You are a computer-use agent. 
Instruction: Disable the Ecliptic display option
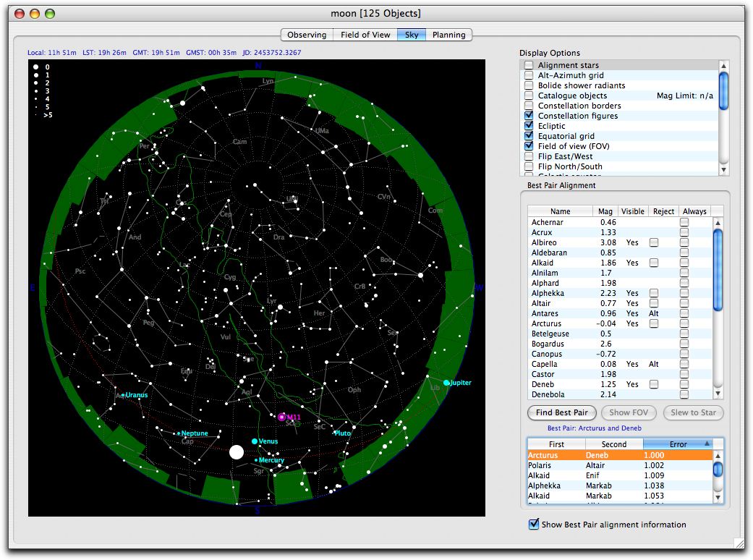pos(529,126)
